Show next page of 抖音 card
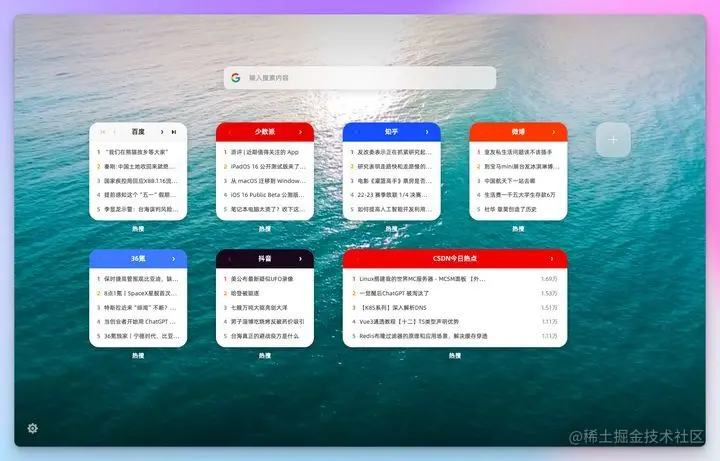This screenshot has width=720, height=461. coord(301,259)
